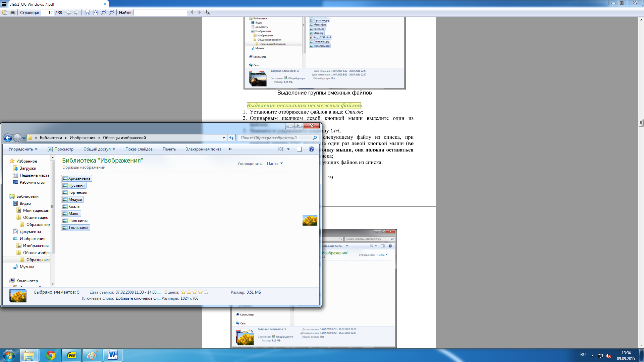
Task: Select the Медуза file
Action: pos(72,199)
